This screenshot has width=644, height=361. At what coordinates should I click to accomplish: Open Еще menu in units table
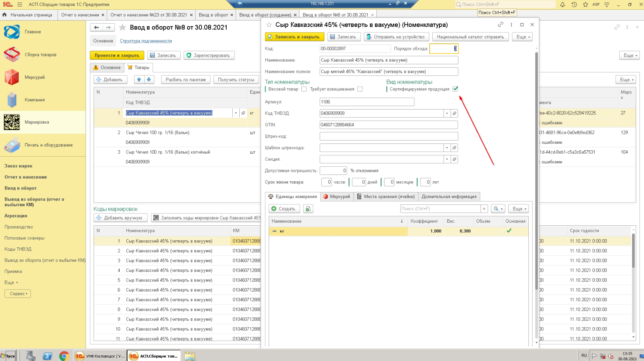click(x=519, y=209)
